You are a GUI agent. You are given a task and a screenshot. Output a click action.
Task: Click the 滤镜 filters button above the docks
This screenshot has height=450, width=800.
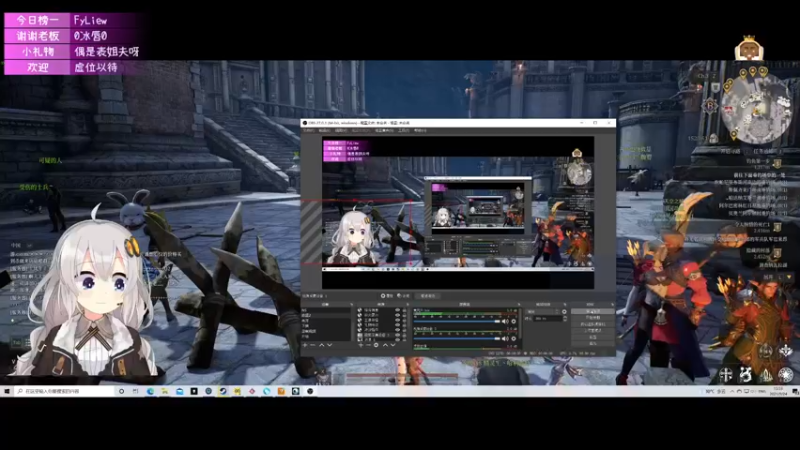[403, 296]
